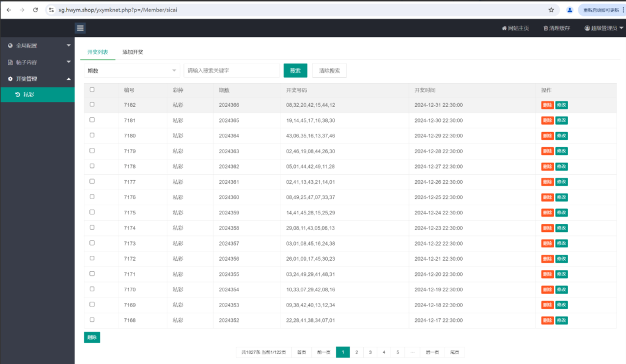Check the box for row 7177
Screen dimensions: 626x364
[x=92, y=181]
